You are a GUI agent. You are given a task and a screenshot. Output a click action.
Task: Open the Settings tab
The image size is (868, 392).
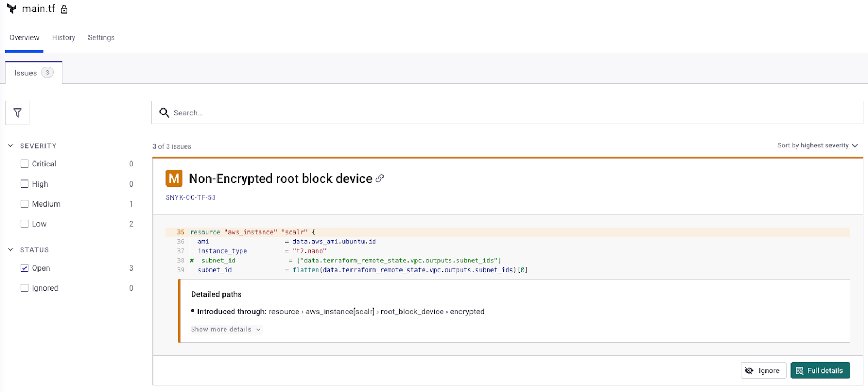tap(101, 37)
